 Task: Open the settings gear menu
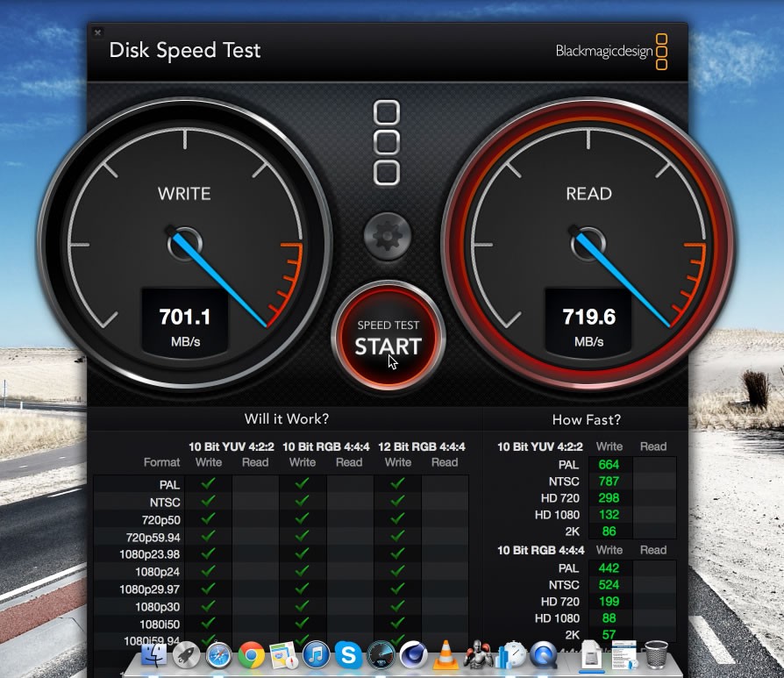pos(387,235)
